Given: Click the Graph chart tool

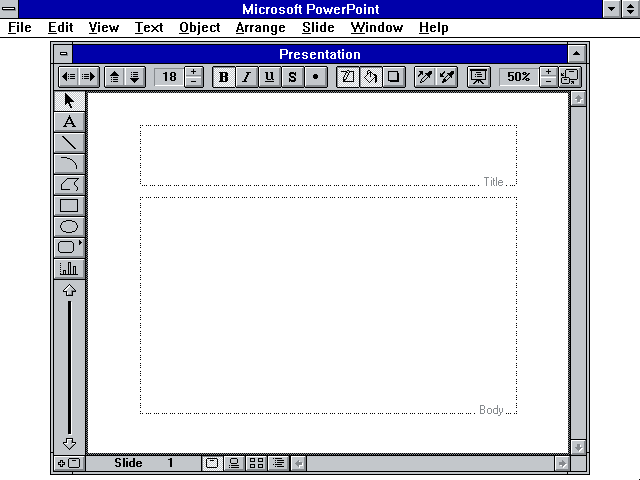Looking at the screenshot, I should click(69, 269).
